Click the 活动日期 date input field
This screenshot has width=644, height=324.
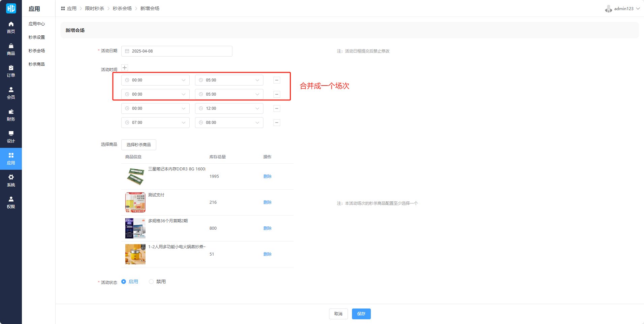coord(177,51)
